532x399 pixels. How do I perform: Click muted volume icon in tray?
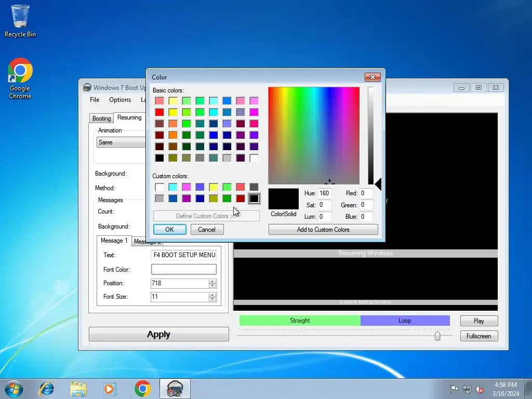pos(480,389)
